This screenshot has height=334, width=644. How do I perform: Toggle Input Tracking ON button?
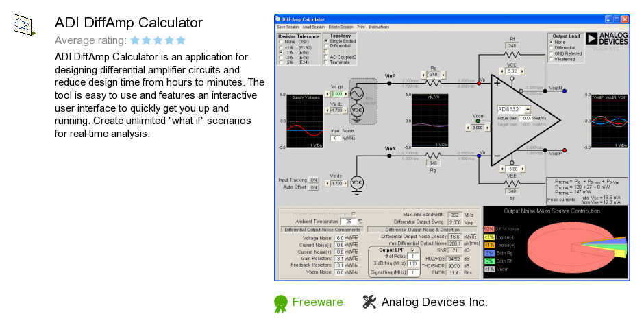pos(314,180)
